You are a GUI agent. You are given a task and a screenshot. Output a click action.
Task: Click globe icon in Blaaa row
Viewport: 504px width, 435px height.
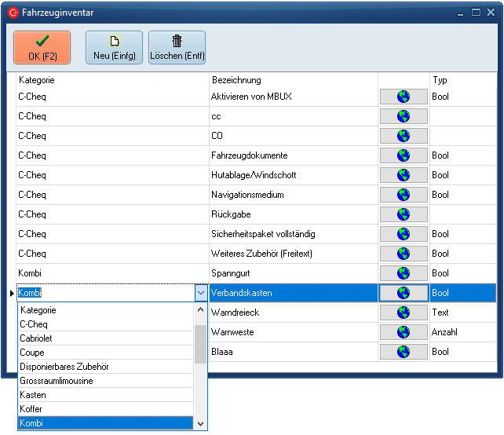point(404,352)
